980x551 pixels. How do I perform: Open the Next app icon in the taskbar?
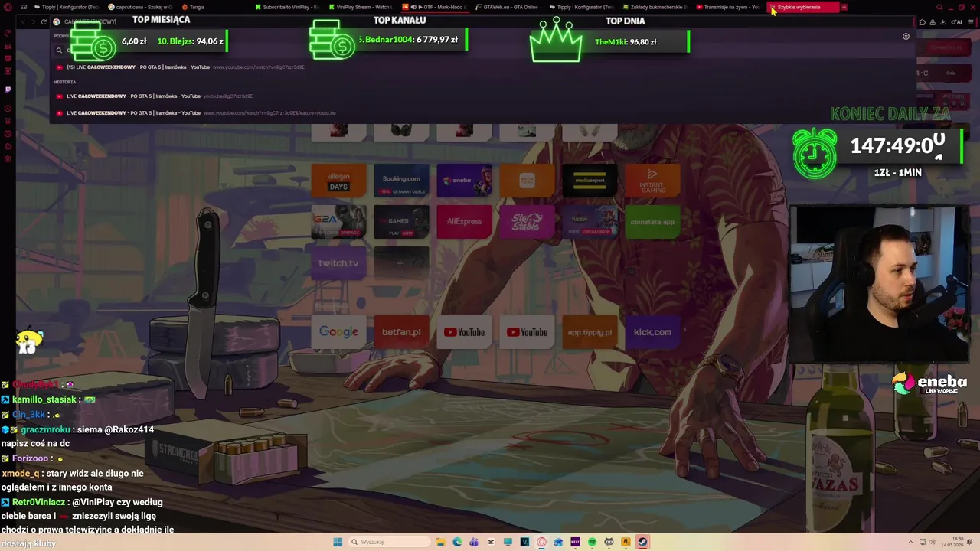pos(575,542)
